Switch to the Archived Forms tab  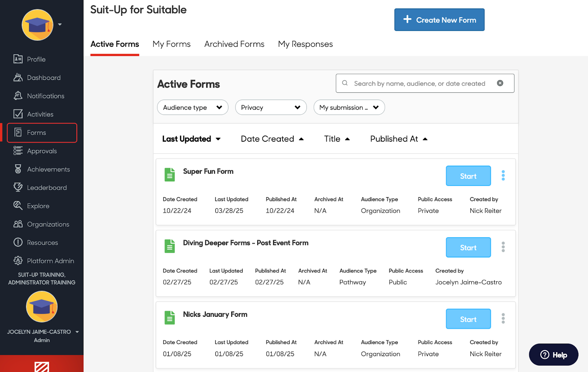[234, 44]
